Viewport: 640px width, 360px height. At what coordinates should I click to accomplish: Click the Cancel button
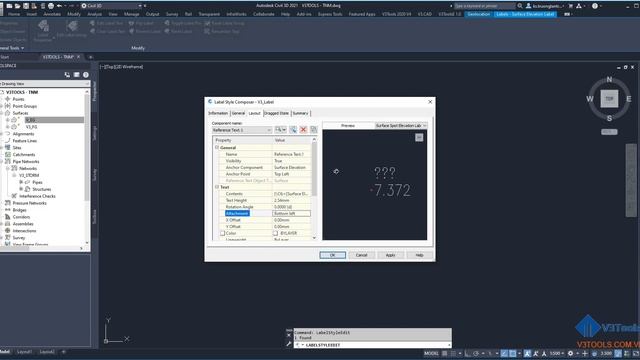pyautogui.click(x=361, y=255)
